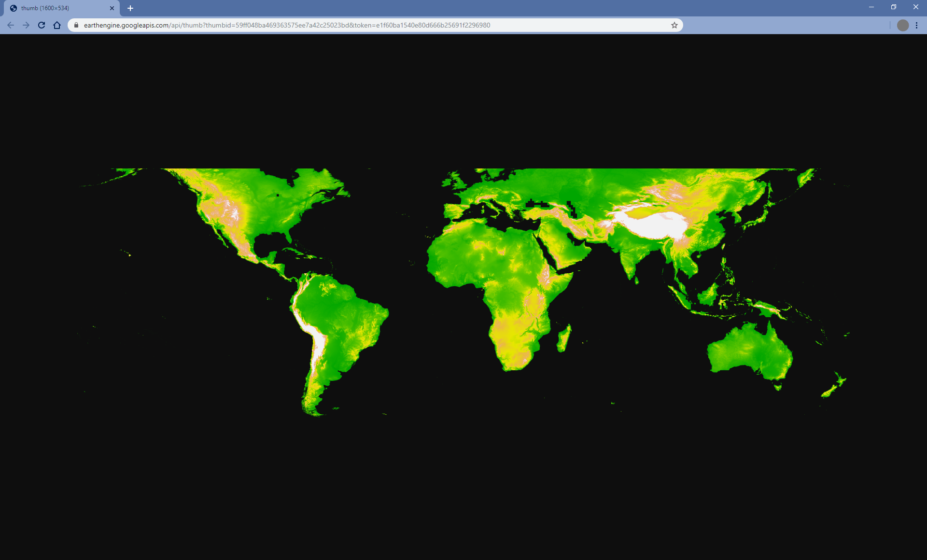Open the browser home page
Screen dimensions: 927x560
(57, 25)
